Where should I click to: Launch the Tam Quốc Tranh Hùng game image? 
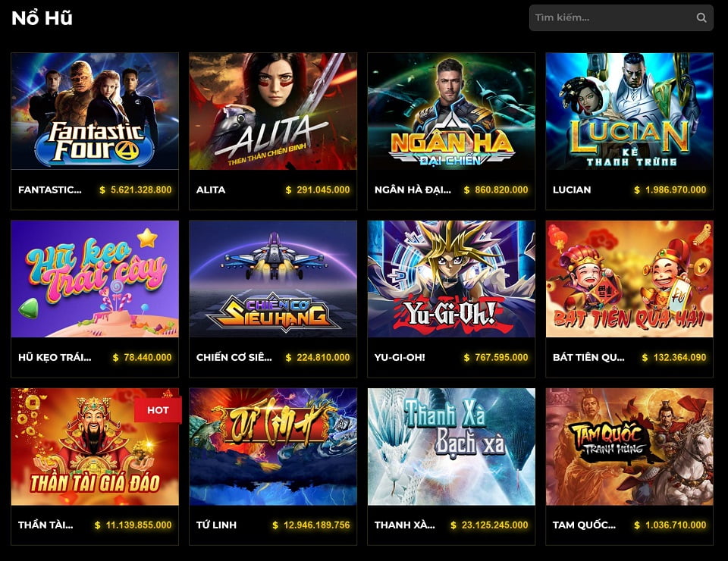coord(629,447)
